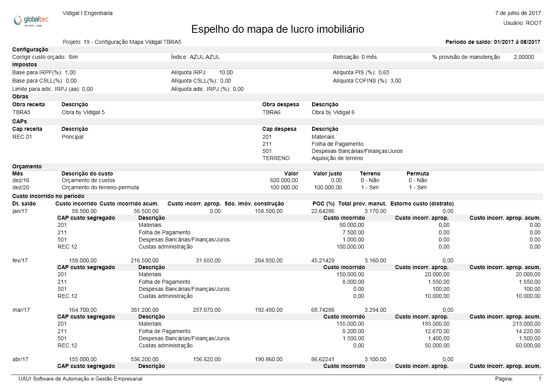Click abr/17 custo incorrido acum. 536.200,00
The width and height of the screenshot is (555, 392).
coord(144,359)
